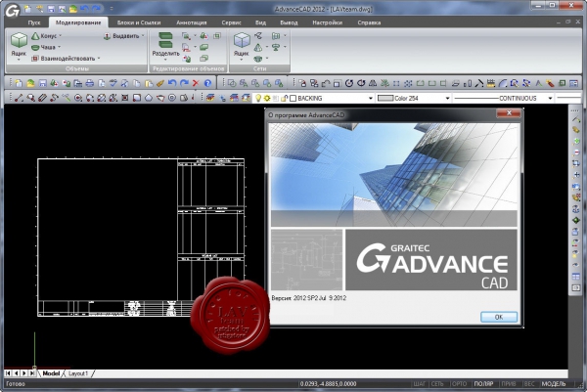Open Help with the blue question-mark icon
The height and width of the screenshot is (392, 587).
tap(207, 83)
